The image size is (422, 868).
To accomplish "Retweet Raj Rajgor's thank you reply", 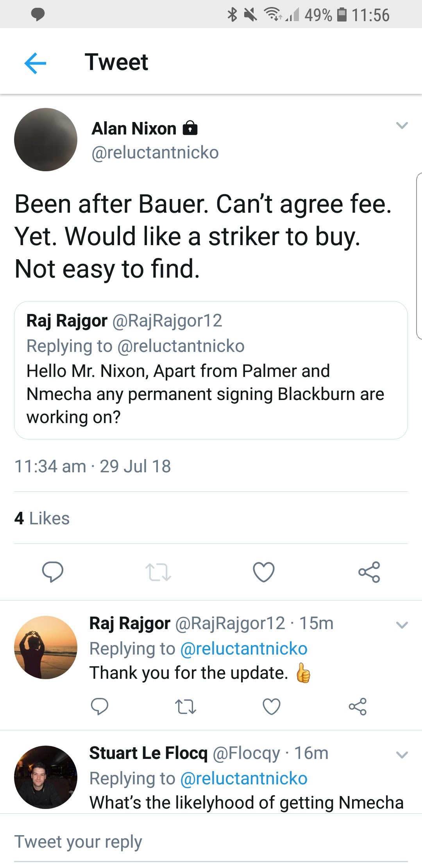I will (x=185, y=707).
